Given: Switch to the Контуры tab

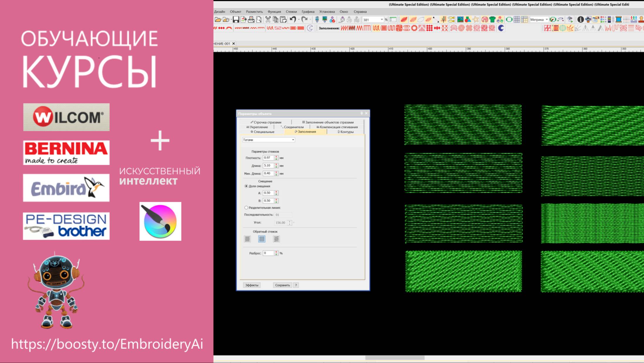Looking at the screenshot, I should [346, 132].
